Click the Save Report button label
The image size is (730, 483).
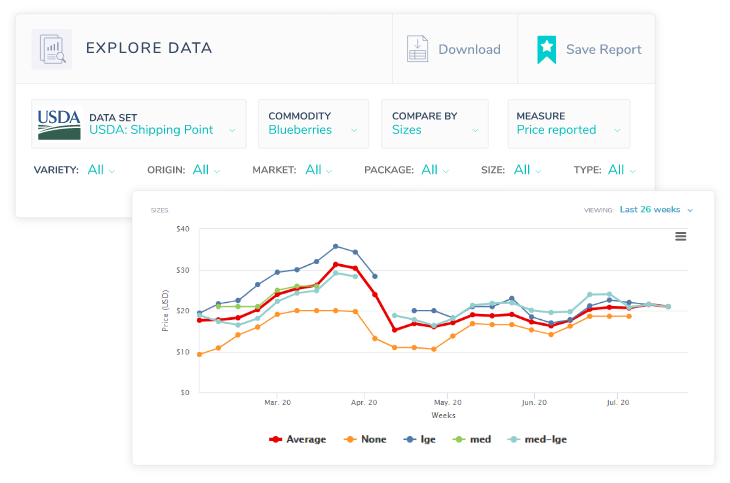[x=603, y=49]
